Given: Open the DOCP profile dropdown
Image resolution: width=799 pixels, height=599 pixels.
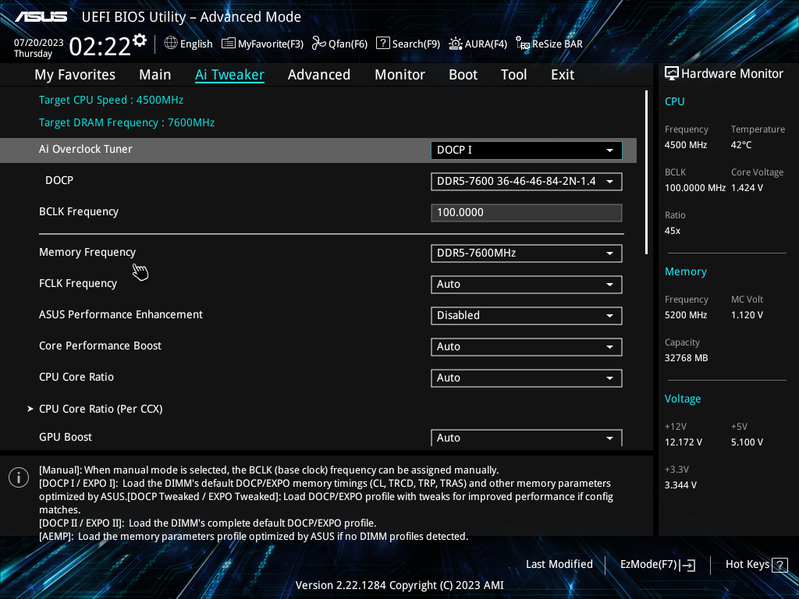Looking at the screenshot, I should pyautogui.click(x=526, y=181).
